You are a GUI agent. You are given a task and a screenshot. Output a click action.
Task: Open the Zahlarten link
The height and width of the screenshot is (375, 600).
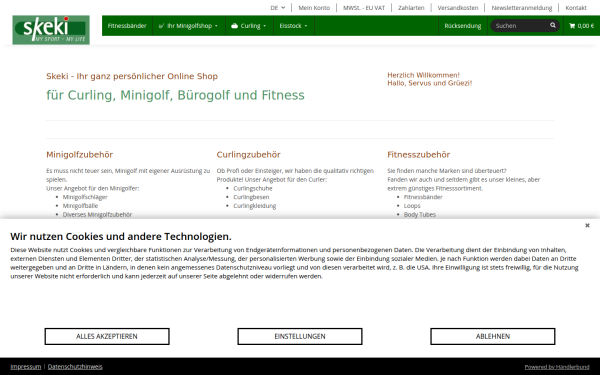pyautogui.click(x=411, y=8)
